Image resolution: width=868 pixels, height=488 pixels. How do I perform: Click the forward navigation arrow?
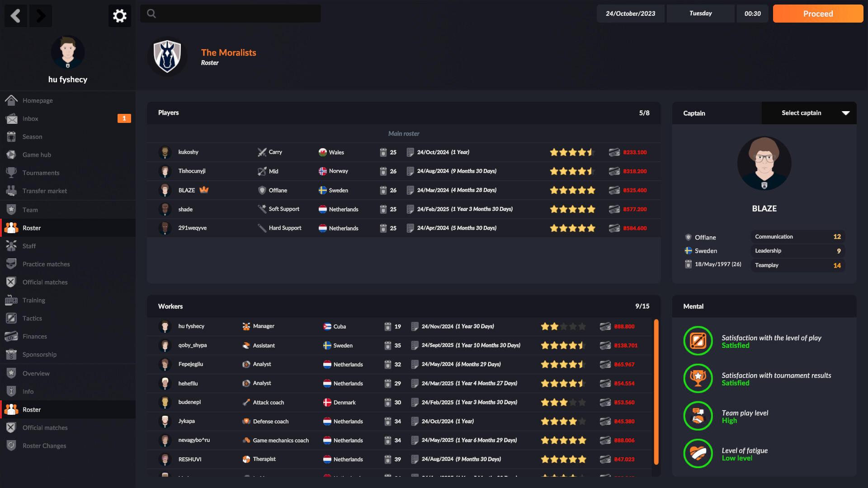coord(40,15)
